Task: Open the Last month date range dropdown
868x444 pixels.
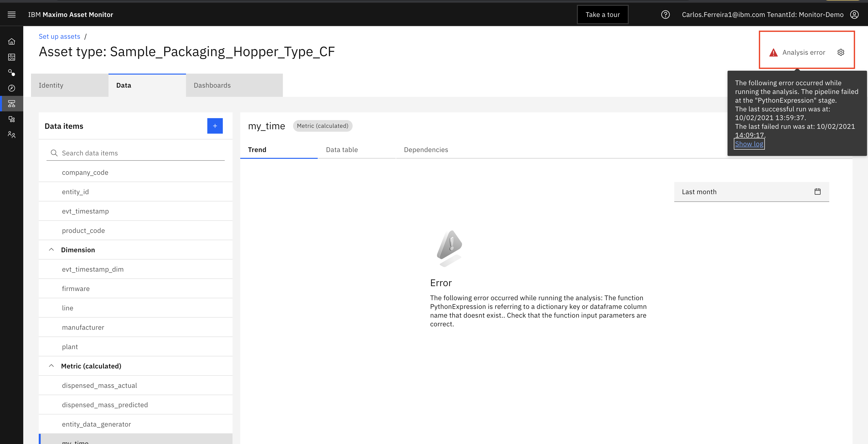Action: 752,192
